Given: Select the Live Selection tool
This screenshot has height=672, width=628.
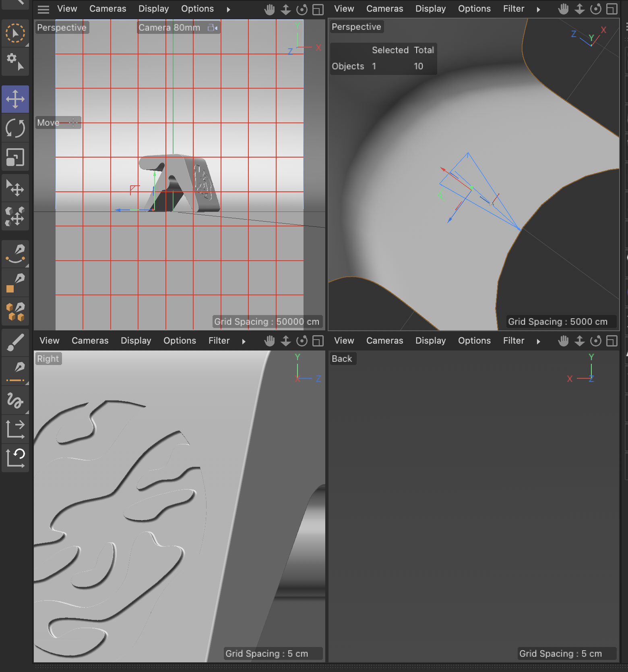Looking at the screenshot, I should pos(15,33).
